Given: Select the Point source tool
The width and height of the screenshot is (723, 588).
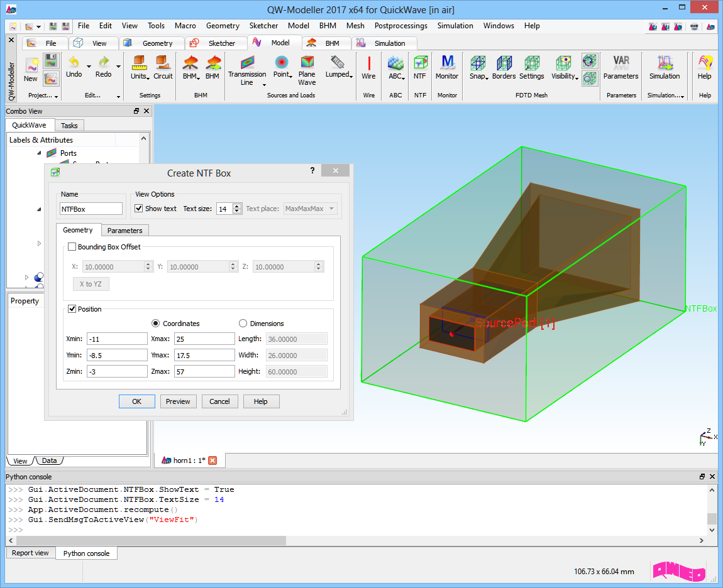Looking at the screenshot, I should (x=281, y=62).
